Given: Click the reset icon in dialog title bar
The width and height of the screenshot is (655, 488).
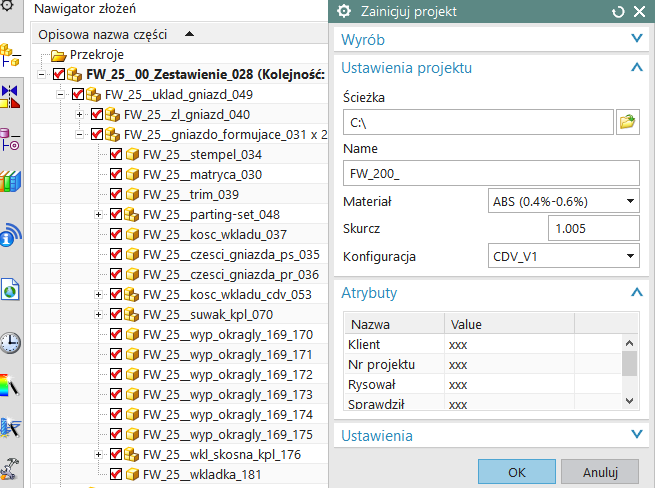Looking at the screenshot, I should pos(618,12).
